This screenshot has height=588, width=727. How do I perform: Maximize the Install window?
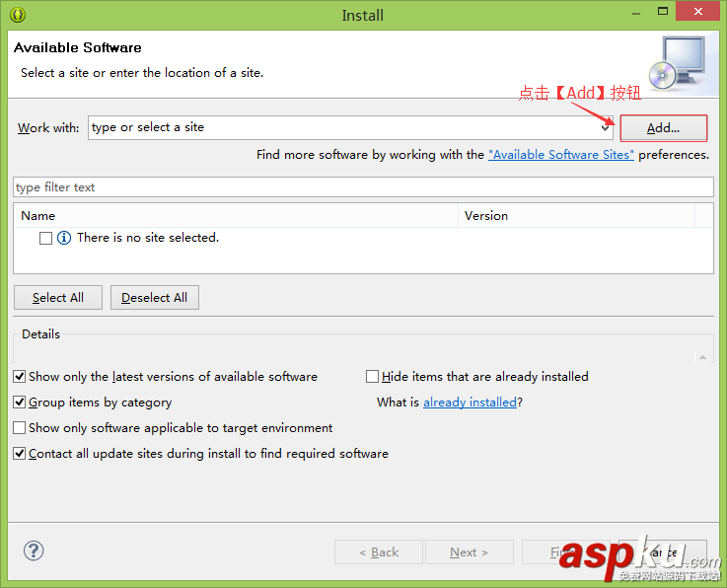[x=663, y=12]
